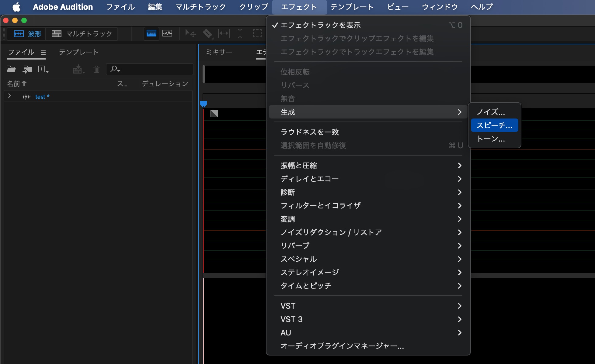The width and height of the screenshot is (595, 364).
Task: Open Audio Plug-In Manager (オーディオプラグインマネージャー...)
Action: click(x=368, y=346)
